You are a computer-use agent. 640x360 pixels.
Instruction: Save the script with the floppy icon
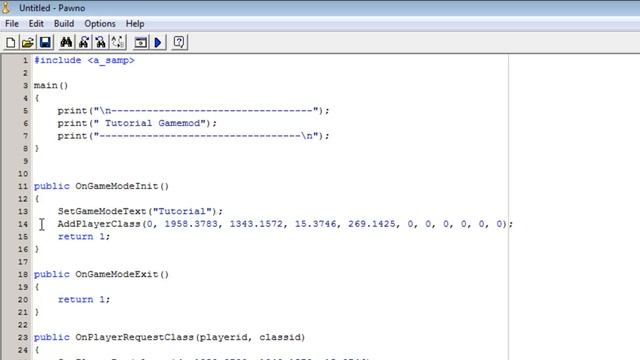pos(45,42)
